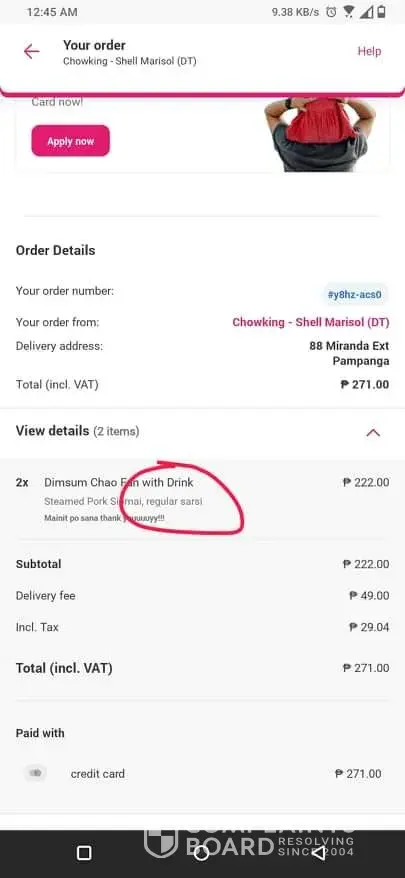The width and height of the screenshot is (405, 878).
Task: Tap the Total (incl. VAT) summary row
Action: pyautogui.click(x=202, y=668)
